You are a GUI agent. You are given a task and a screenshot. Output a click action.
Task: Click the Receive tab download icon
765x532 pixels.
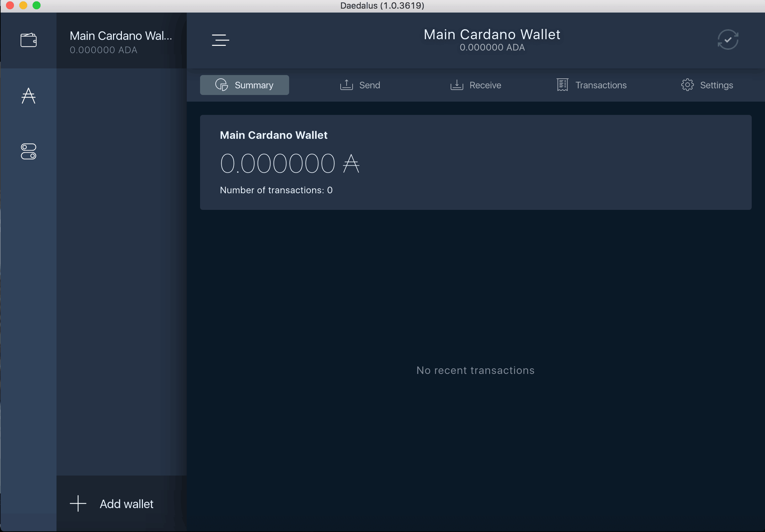(457, 85)
